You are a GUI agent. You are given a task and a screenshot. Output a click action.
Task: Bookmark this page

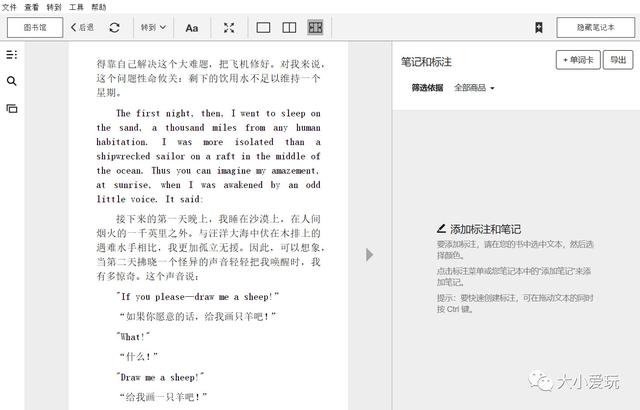point(539,28)
